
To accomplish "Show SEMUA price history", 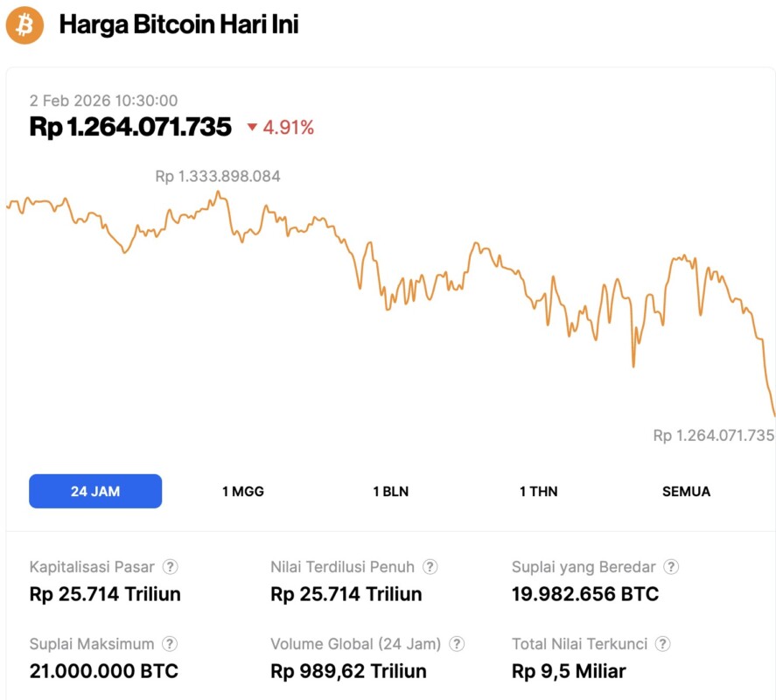I will pyautogui.click(x=686, y=491).
